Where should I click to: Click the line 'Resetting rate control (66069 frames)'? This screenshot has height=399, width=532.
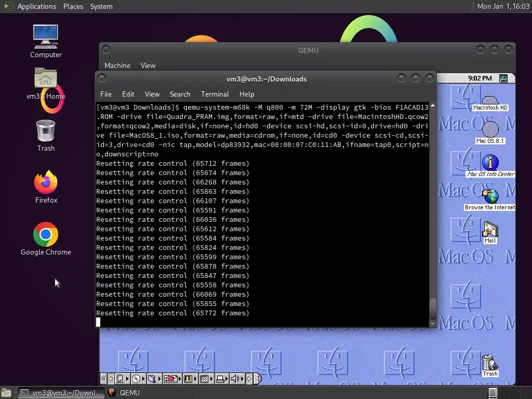click(x=172, y=295)
